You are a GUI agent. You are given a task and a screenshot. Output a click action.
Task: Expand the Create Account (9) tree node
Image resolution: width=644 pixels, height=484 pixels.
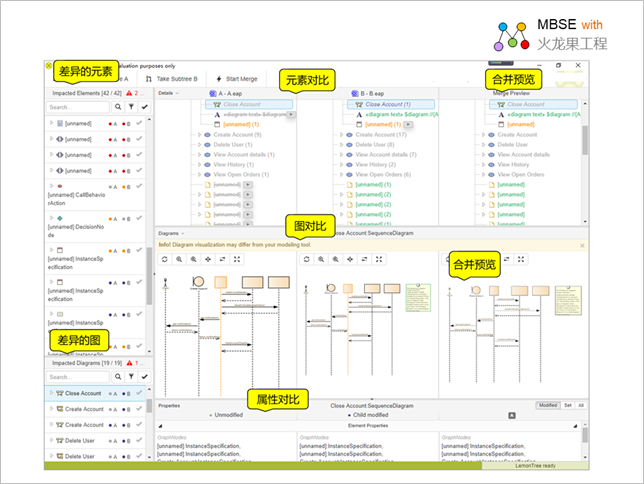click(198, 135)
